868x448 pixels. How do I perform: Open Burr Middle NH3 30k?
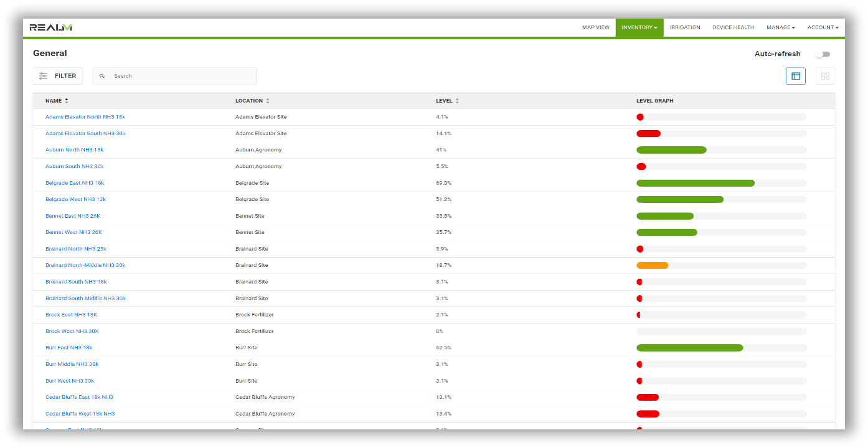pyautogui.click(x=72, y=364)
